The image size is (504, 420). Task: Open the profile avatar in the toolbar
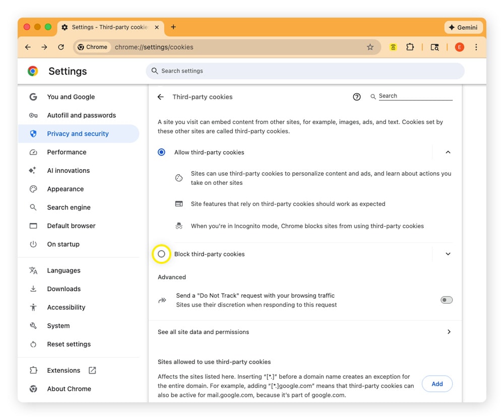click(x=459, y=47)
